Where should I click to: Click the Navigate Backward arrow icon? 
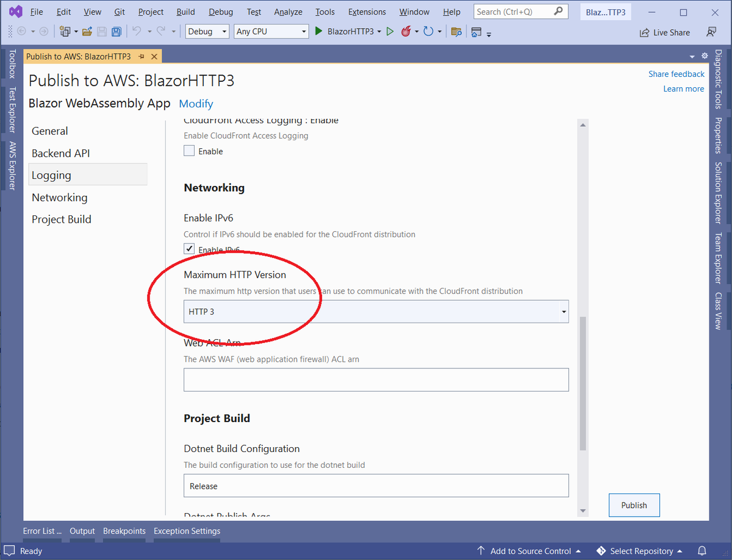[x=22, y=31]
